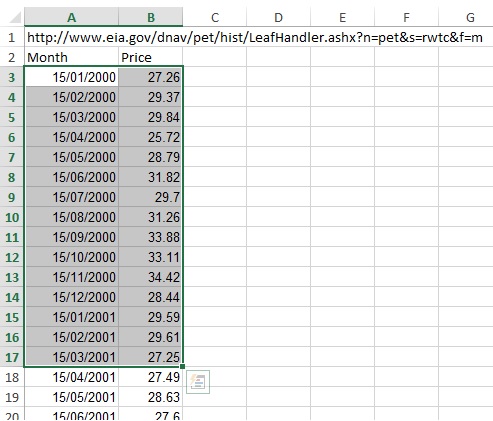Select row 17 header

tap(12, 357)
